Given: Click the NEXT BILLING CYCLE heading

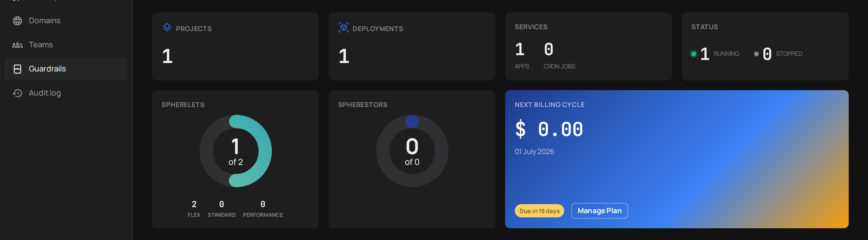Looking at the screenshot, I should (x=549, y=105).
